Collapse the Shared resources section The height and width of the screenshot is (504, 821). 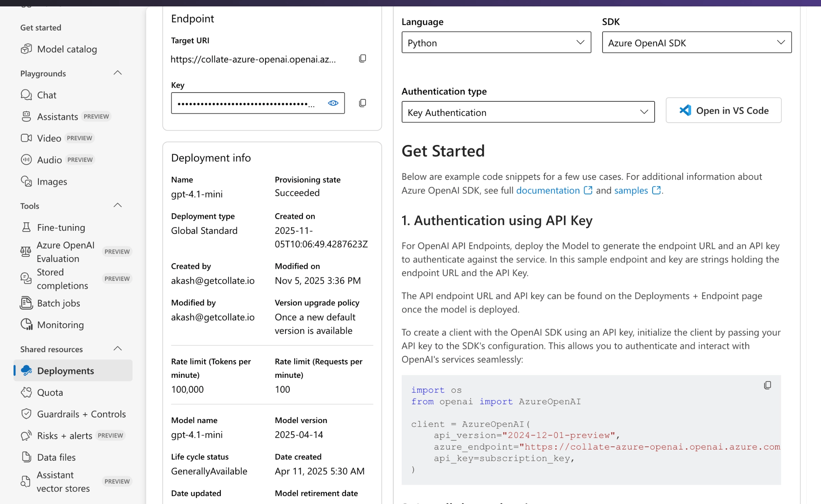tap(117, 349)
